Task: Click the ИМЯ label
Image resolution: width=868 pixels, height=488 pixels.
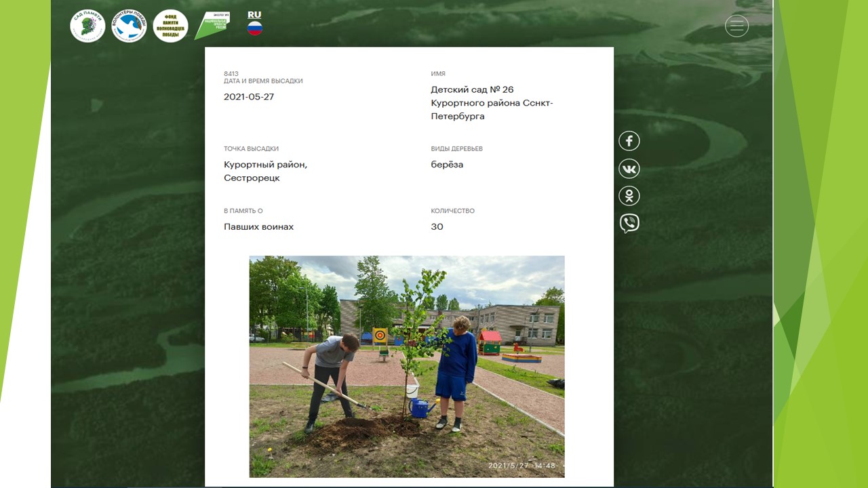Action: tap(438, 74)
